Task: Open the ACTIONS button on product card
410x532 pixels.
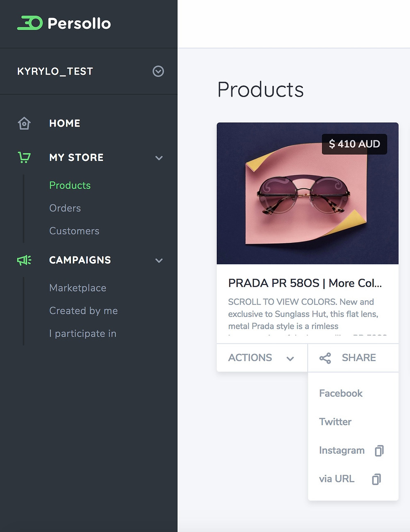Action: tap(262, 358)
